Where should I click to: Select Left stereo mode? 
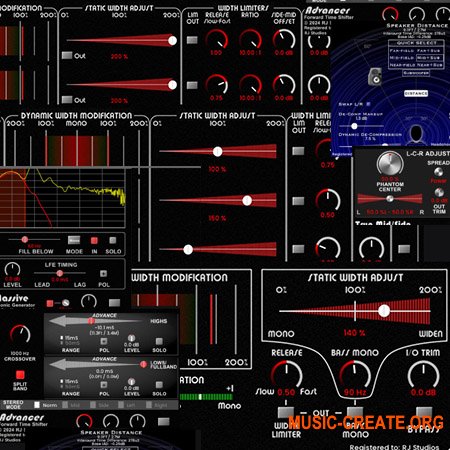click(127, 405)
